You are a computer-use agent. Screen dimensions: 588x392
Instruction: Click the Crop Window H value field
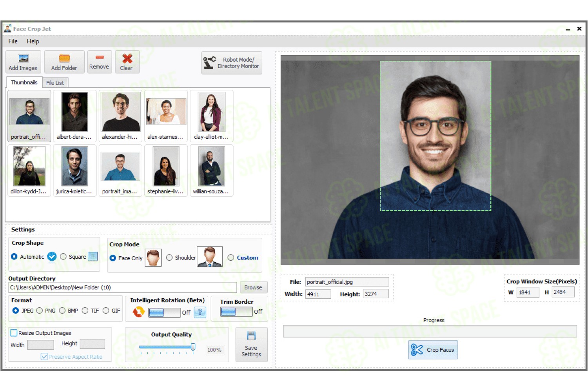tap(563, 292)
